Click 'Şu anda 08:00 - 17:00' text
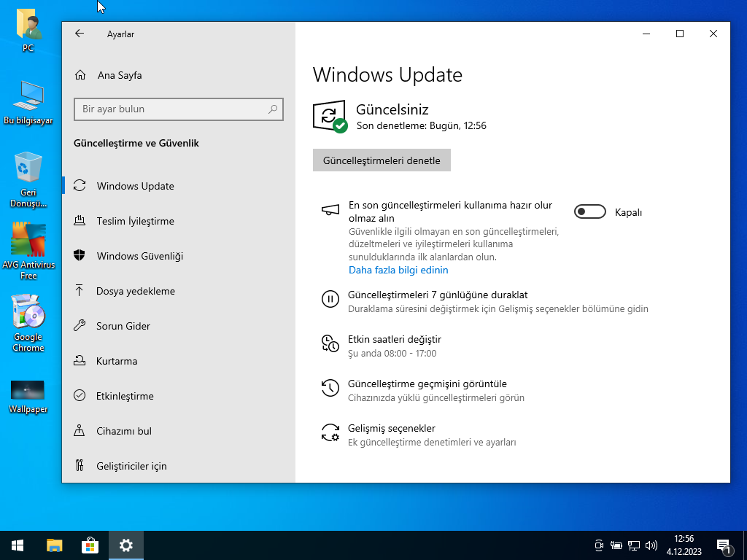The width and height of the screenshot is (747, 560). (392, 354)
